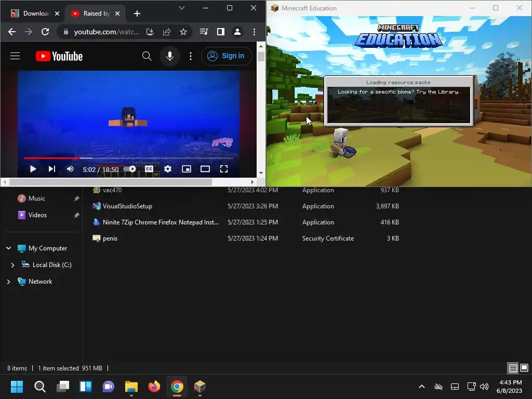This screenshot has height=399, width=532.
Task: Open Videos in Explorer sidebar
Action: (37, 215)
